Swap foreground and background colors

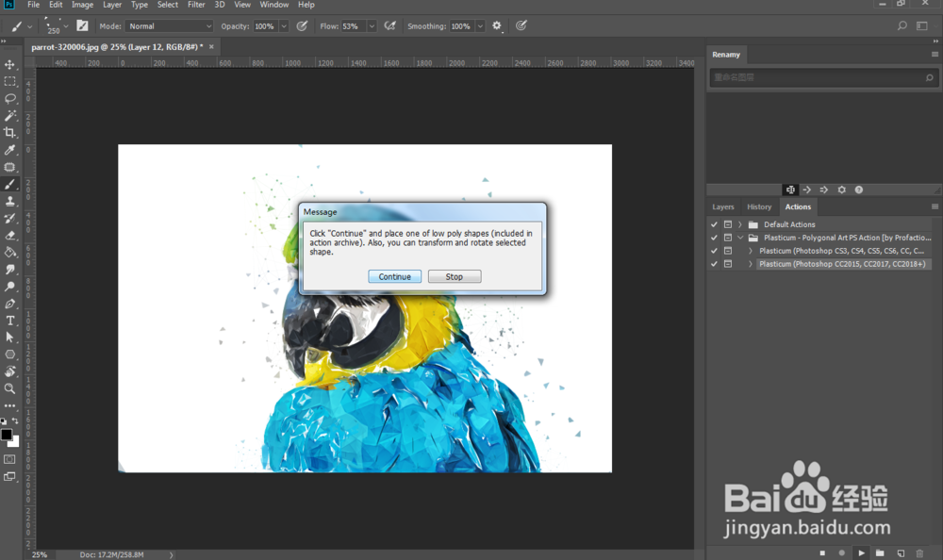[15, 421]
